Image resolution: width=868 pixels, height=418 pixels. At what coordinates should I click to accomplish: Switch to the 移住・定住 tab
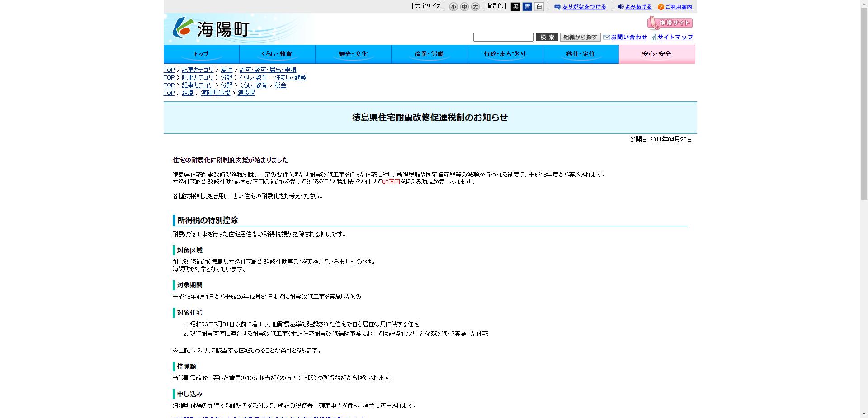(580, 54)
